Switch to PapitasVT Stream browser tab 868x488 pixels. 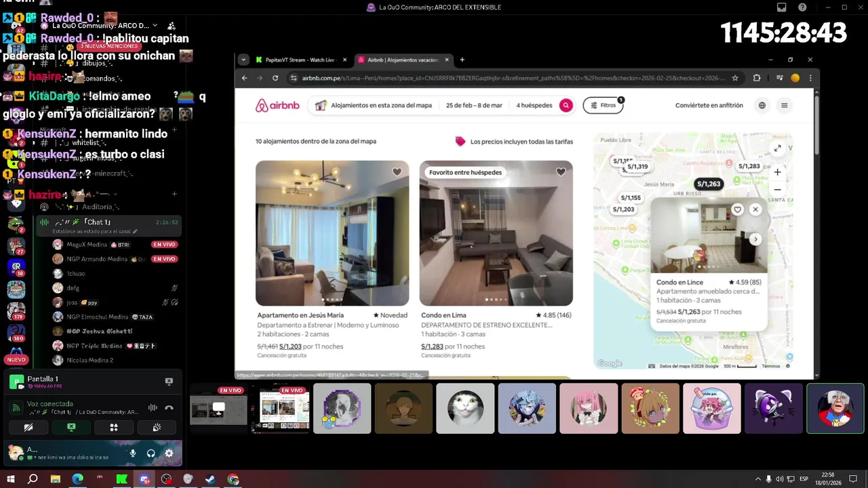[300, 60]
